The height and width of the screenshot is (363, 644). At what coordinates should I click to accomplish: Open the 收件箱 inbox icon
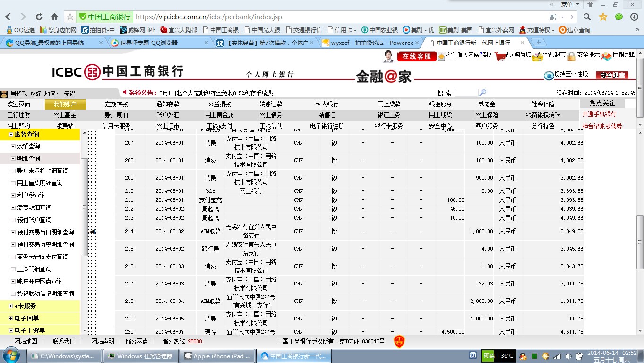click(442, 57)
